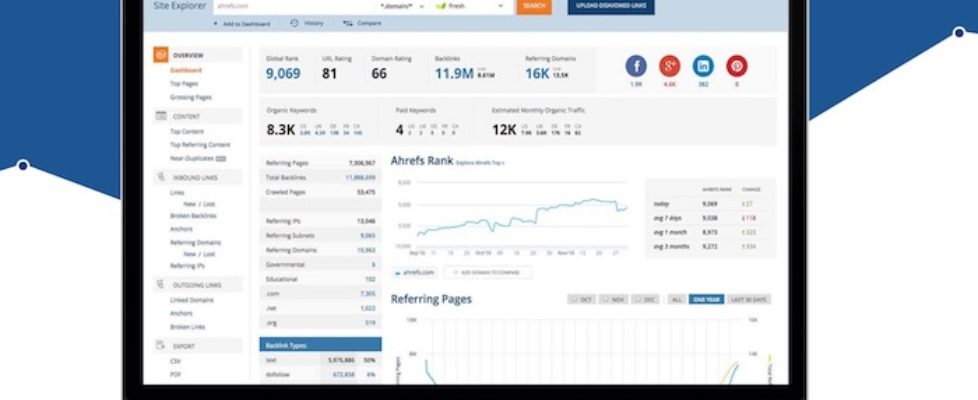Image resolution: width=978 pixels, height=400 pixels.
Task: Click the Pinterest share icon
Action: 737,67
